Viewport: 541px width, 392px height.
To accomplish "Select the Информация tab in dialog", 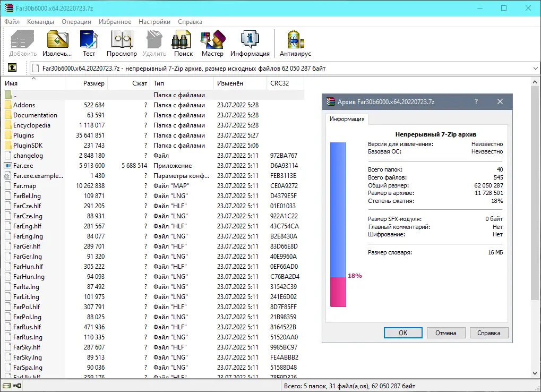I will point(347,119).
